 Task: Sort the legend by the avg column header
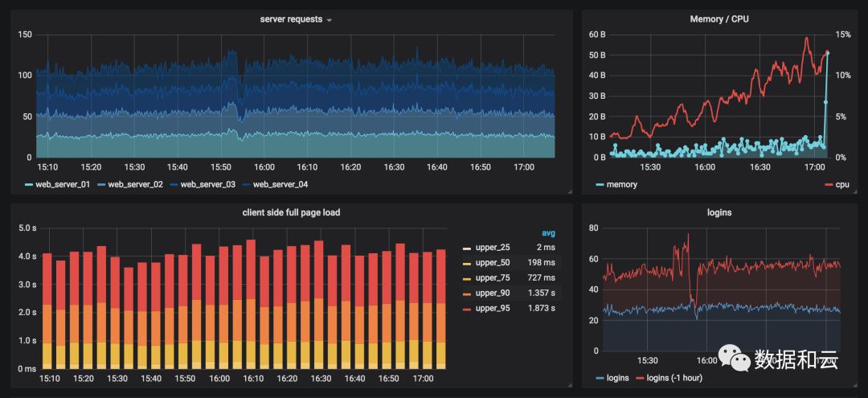549,233
